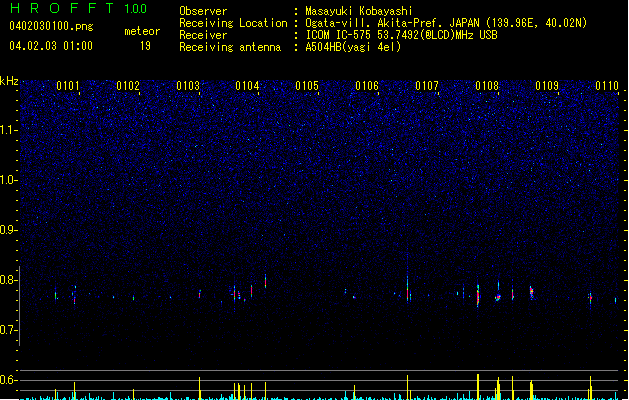
Task: Click the Observer field label
Action: (x=203, y=11)
